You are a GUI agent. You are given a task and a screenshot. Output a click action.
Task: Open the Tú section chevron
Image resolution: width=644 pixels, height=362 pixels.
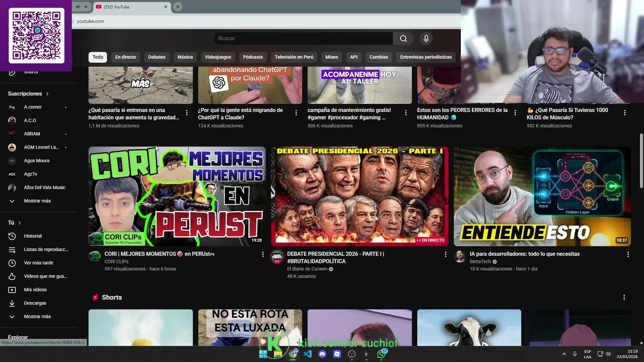click(x=20, y=223)
